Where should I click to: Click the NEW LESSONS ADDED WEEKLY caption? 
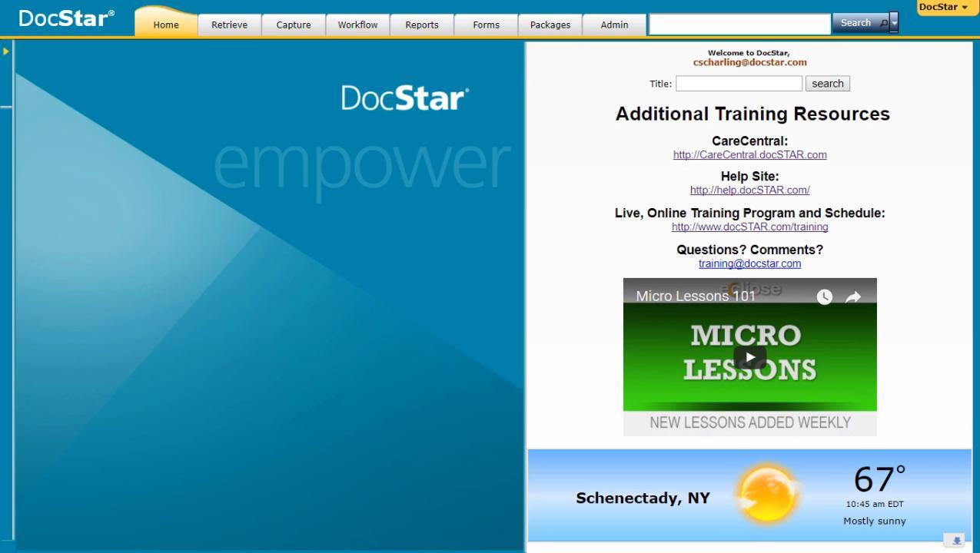(750, 422)
